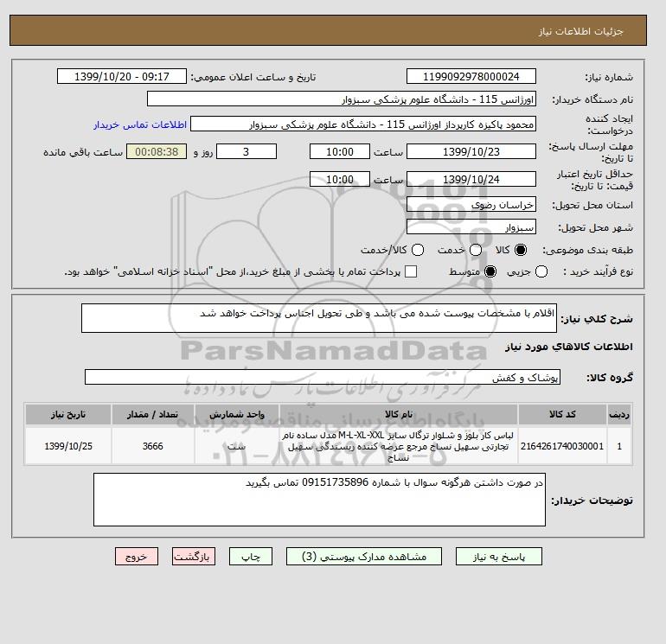The width and height of the screenshot is (666, 644).
Task: Click the buyer organization name field
Action: point(342,99)
